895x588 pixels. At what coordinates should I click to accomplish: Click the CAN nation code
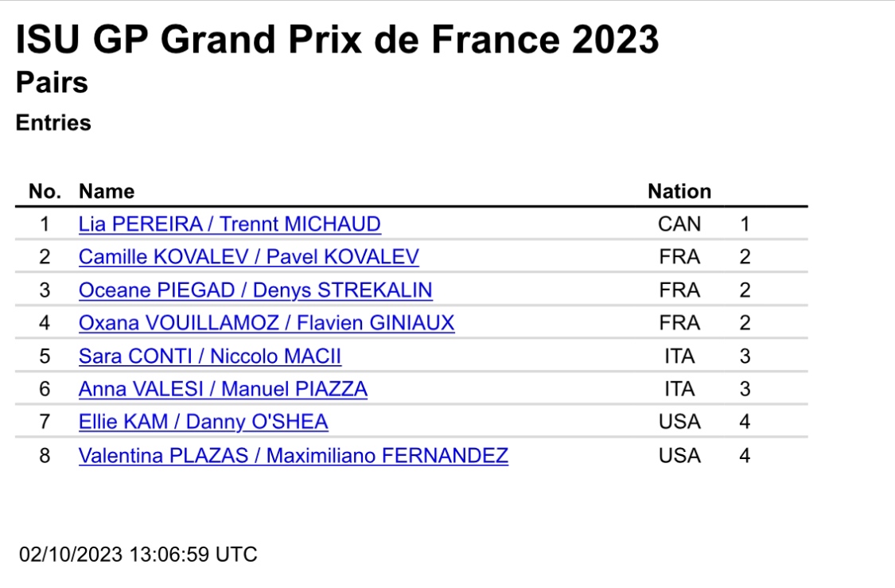point(679,224)
